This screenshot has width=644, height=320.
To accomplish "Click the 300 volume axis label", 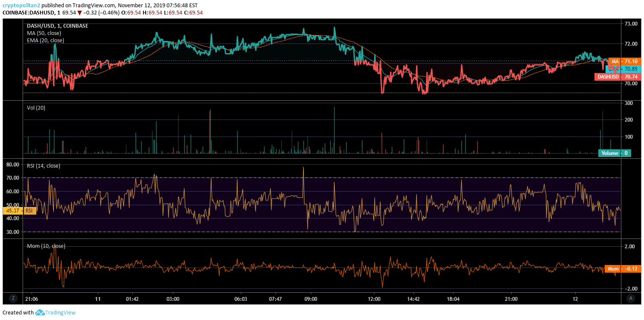I will (x=629, y=103).
